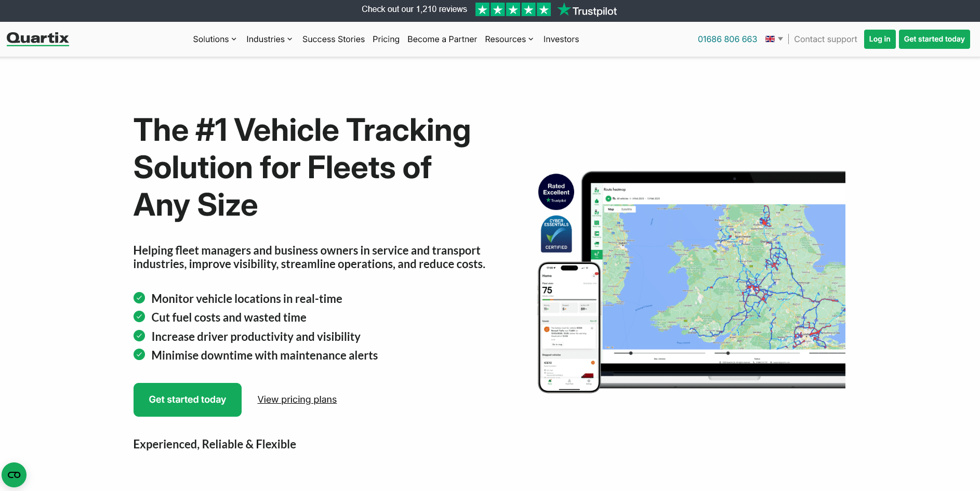Click the Contact support link
Screen dimensions: 980x491
(x=826, y=39)
